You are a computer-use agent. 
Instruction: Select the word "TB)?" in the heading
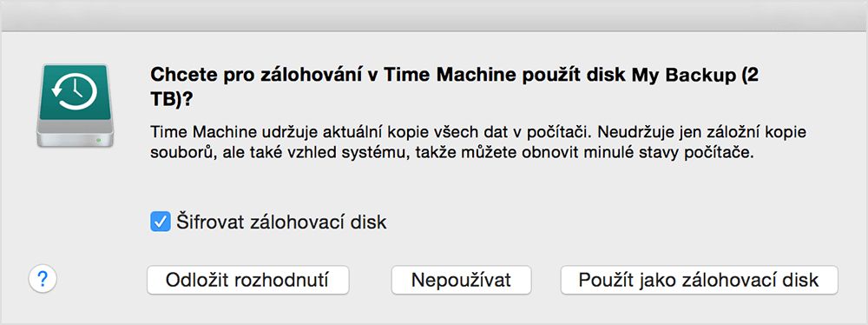pyautogui.click(x=174, y=101)
